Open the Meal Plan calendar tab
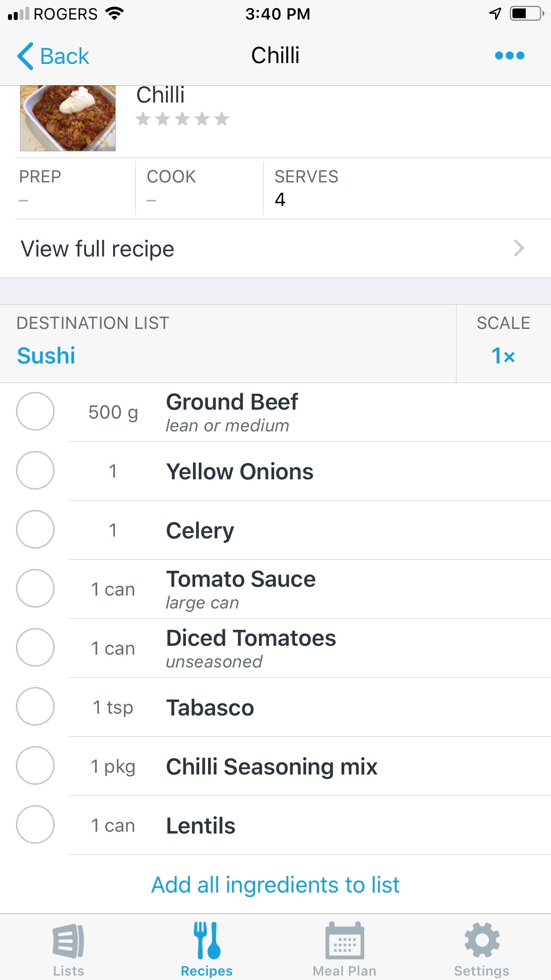This screenshot has width=551, height=980. click(344, 941)
